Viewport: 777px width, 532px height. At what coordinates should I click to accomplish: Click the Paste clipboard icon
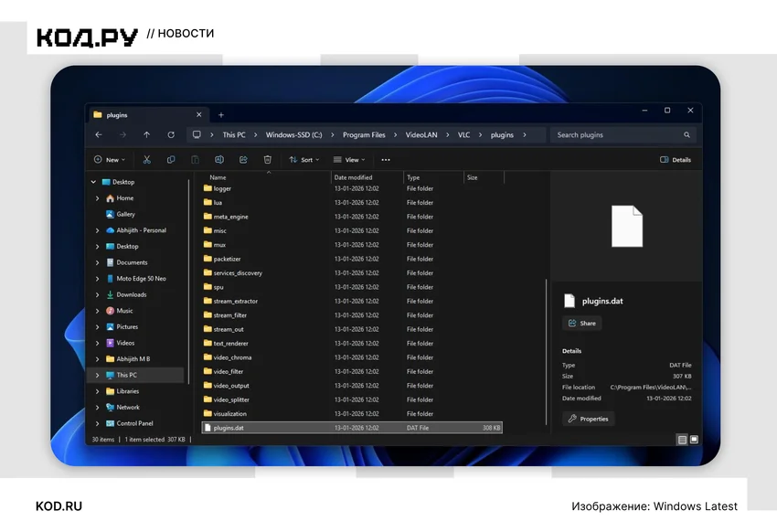[x=196, y=159]
